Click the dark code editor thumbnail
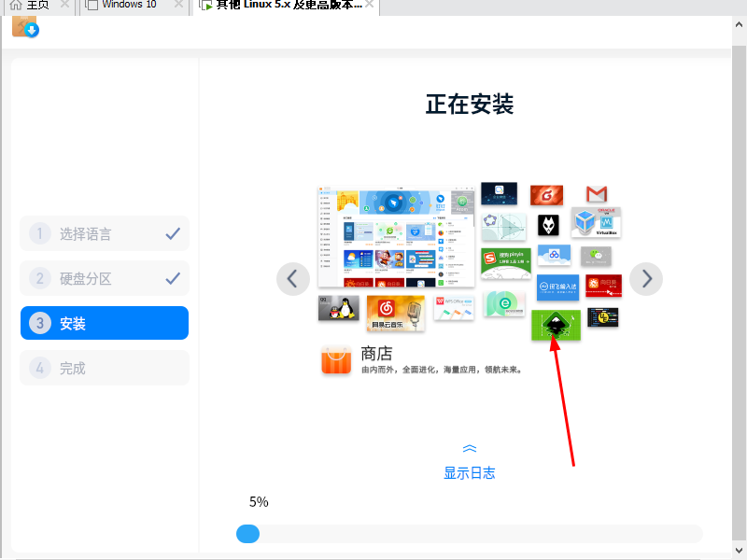The width and height of the screenshot is (747, 560). coord(602,317)
